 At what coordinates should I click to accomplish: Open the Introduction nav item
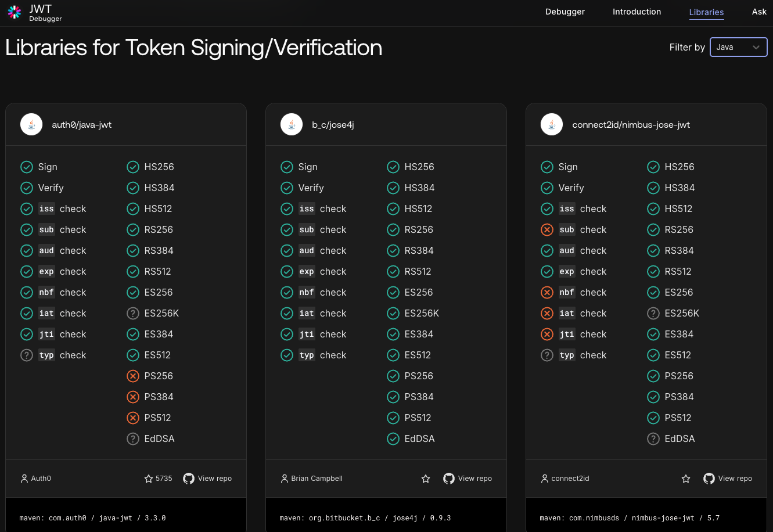click(x=637, y=12)
